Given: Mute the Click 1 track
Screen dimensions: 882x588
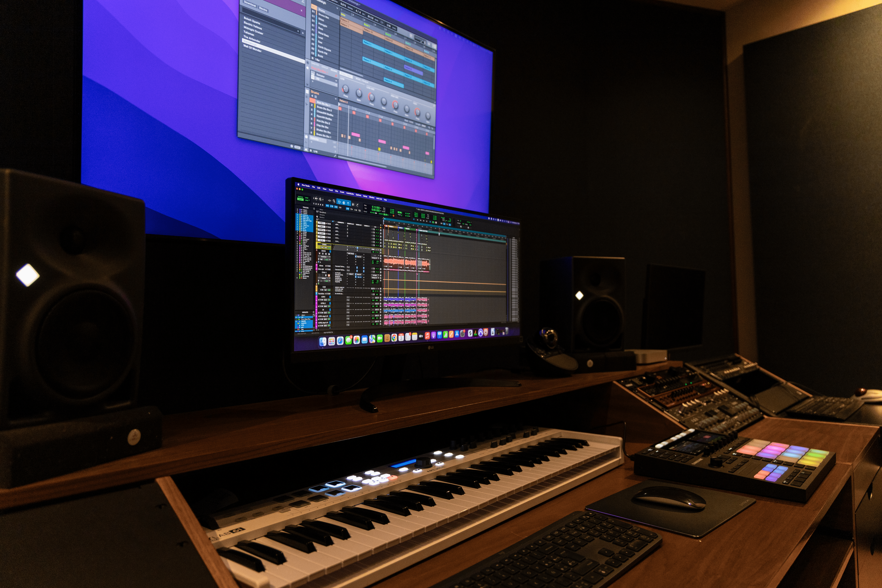Looking at the screenshot, I should tap(329, 276).
